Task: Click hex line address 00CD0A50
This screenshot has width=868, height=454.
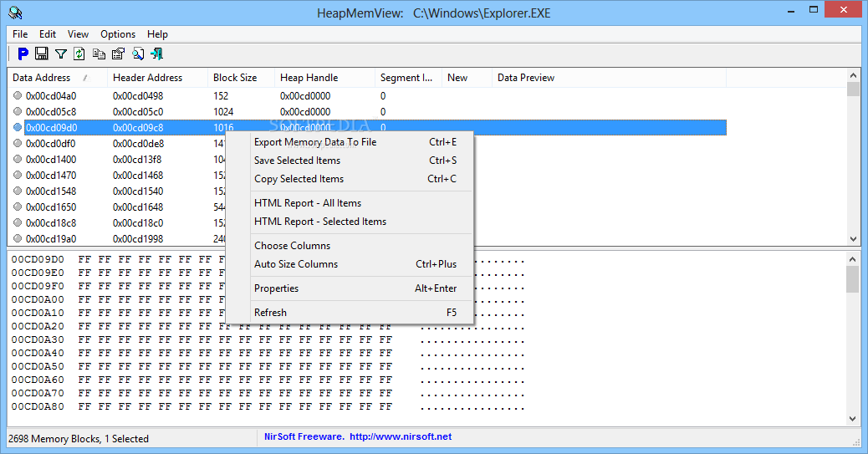Action: tap(38, 366)
